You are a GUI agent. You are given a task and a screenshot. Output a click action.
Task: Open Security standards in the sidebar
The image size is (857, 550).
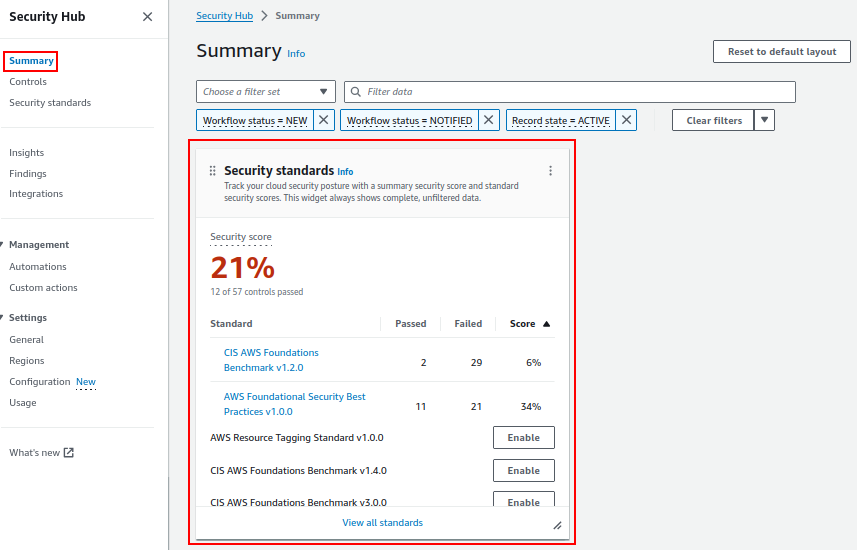(50, 102)
